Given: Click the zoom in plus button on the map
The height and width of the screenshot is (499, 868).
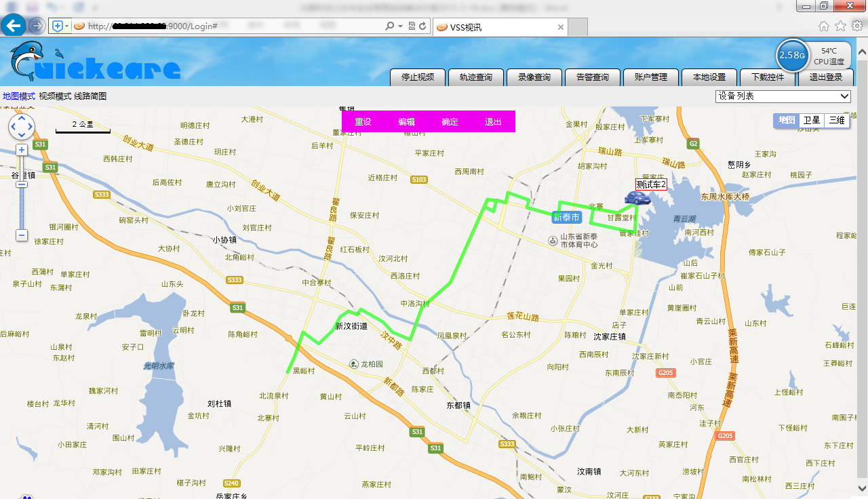Looking at the screenshot, I should click(x=22, y=150).
